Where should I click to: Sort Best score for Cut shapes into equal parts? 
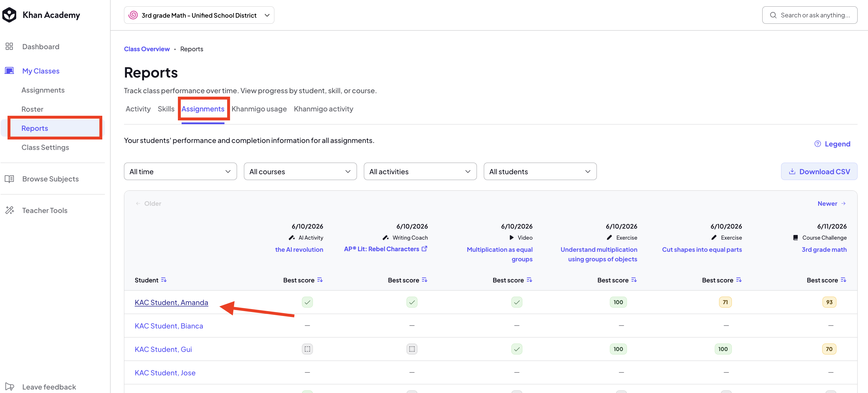coord(738,280)
